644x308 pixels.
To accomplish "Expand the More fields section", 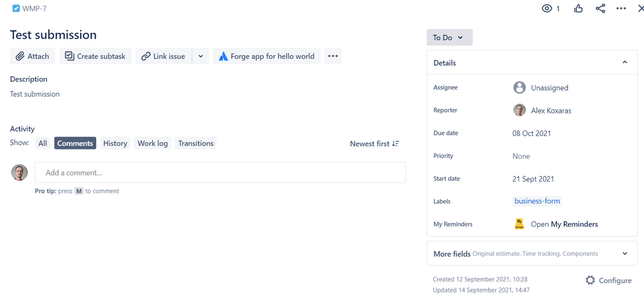I will (532, 253).
